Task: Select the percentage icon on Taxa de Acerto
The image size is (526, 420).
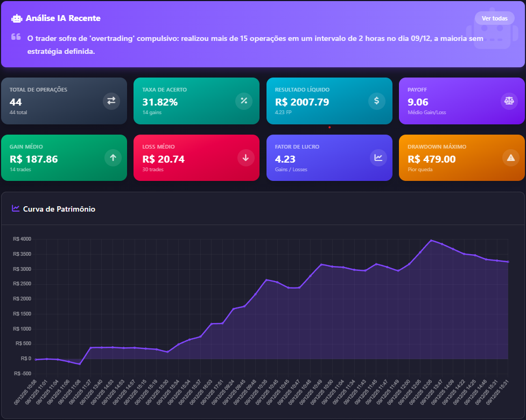Action: tap(244, 101)
